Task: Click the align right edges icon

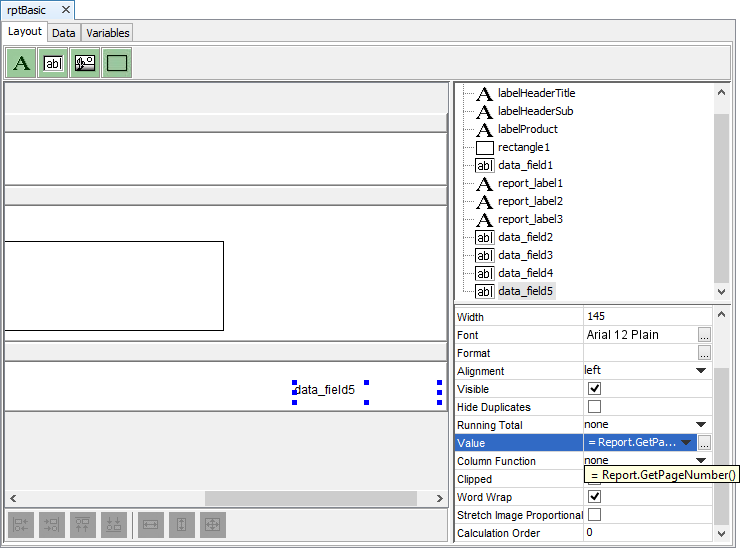Action: click(53, 525)
